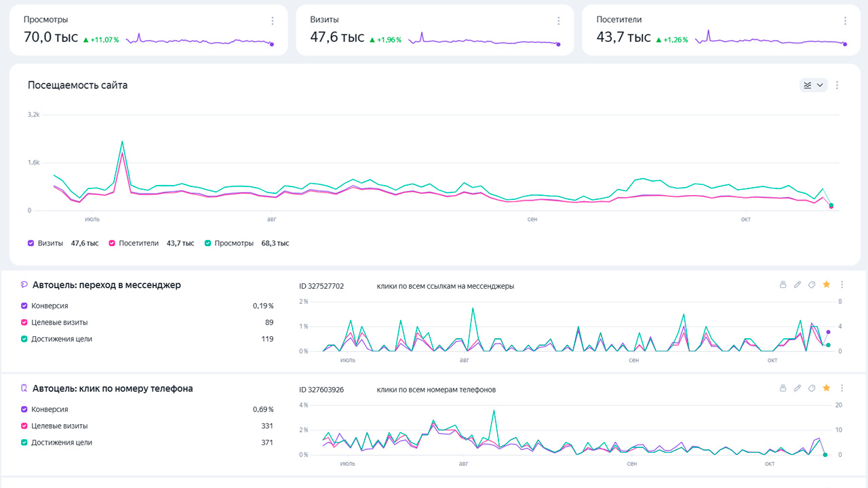Image resolution: width=868 pixels, height=488 pixels.
Task: Uncheck Достижения цели for the messenger goal
Action: point(24,339)
